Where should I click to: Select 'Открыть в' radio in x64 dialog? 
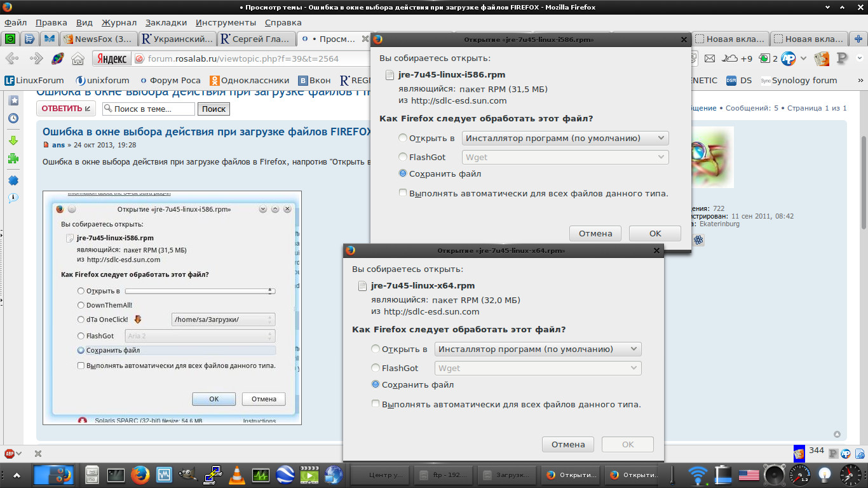pos(376,349)
